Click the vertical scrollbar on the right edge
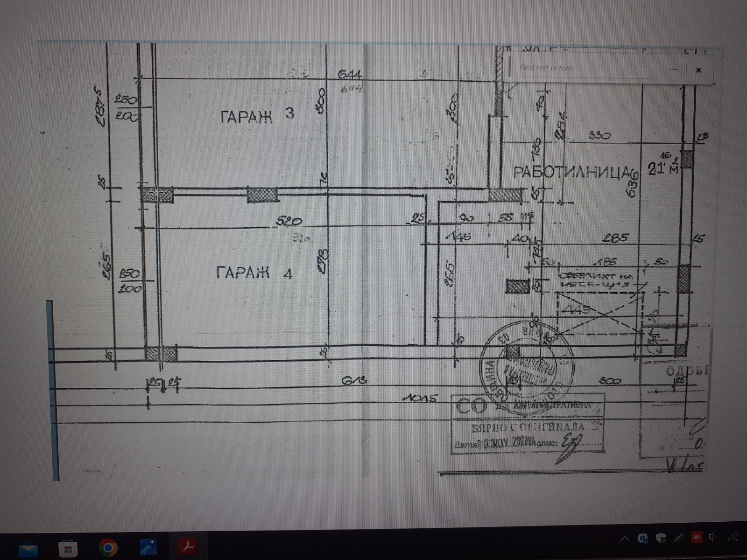 [x=710, y=373]
